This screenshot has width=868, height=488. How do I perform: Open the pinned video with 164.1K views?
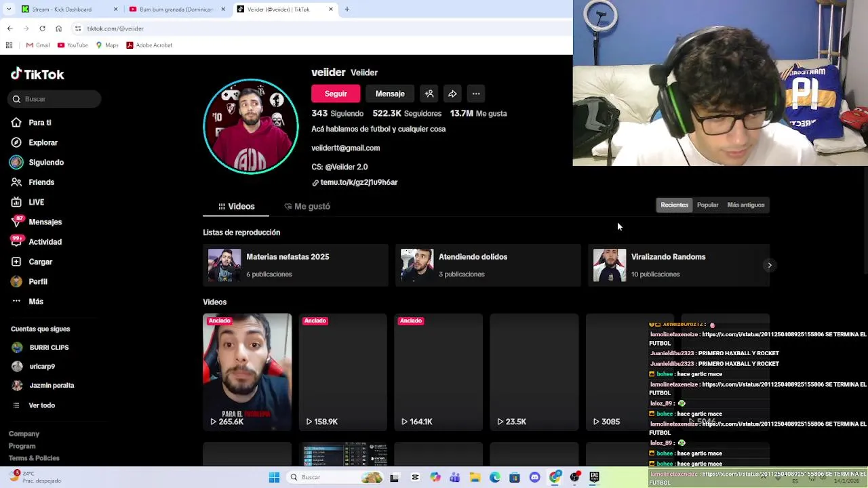438,372
